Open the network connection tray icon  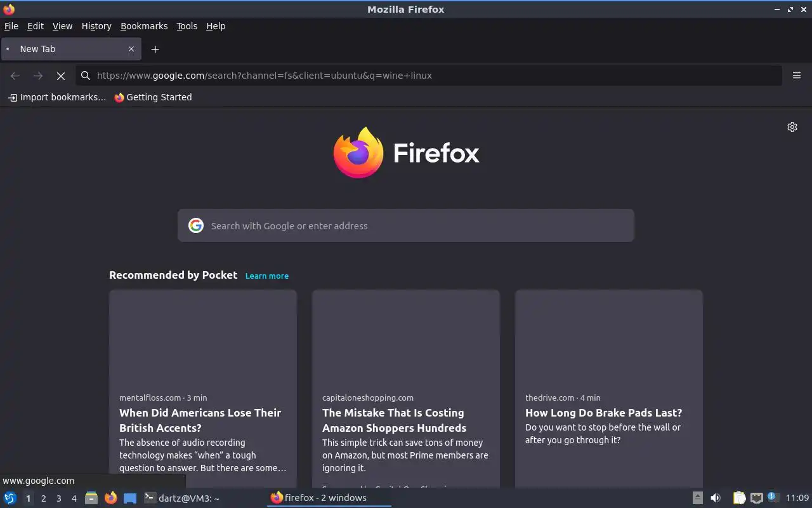point(756,498)
